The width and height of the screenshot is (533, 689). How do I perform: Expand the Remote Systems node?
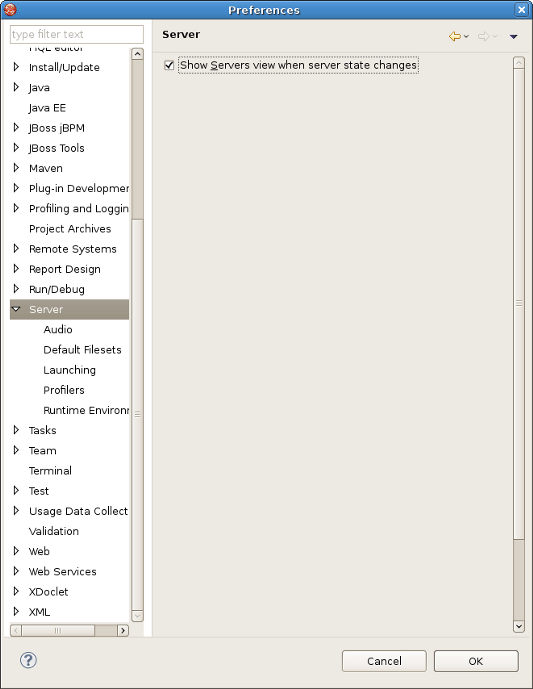pos(16,249)
